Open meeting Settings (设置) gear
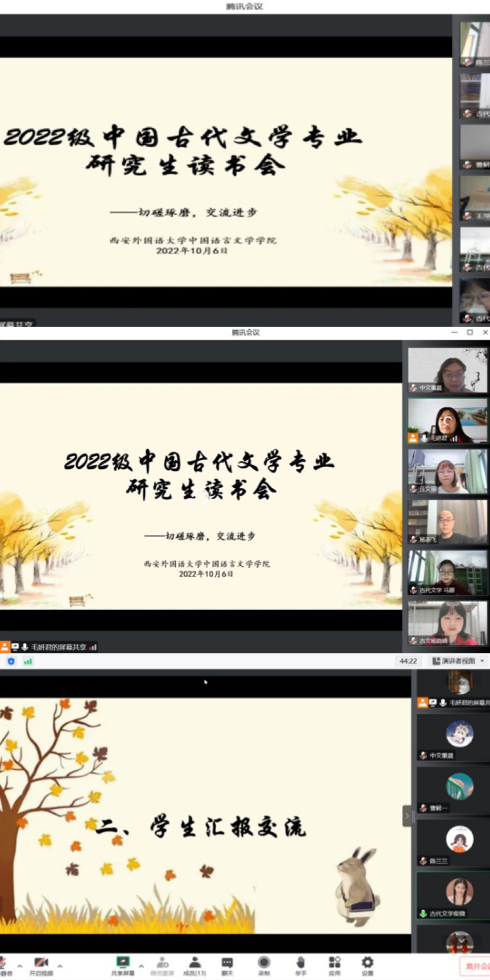Viewport: 490px width, 980px height. point(367,963)
